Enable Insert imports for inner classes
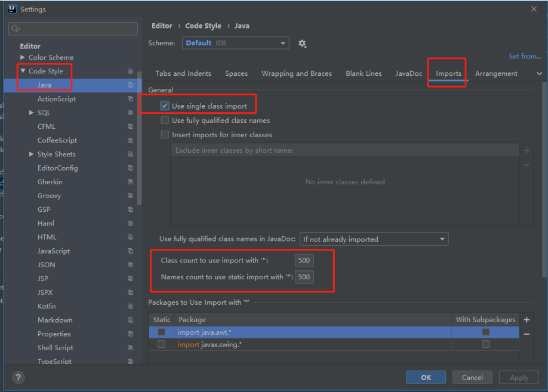Screen dimensions: 548x392 pyautogui.click(x=165, y=134)
